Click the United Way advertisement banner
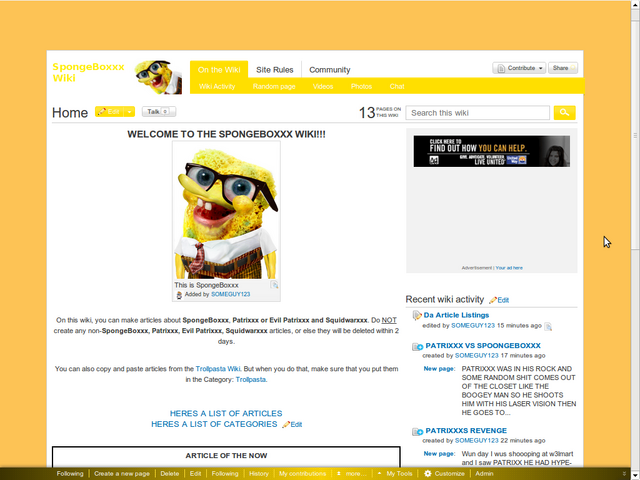Image resolution: width=640 pixels, height=480 pixels. 491,151
